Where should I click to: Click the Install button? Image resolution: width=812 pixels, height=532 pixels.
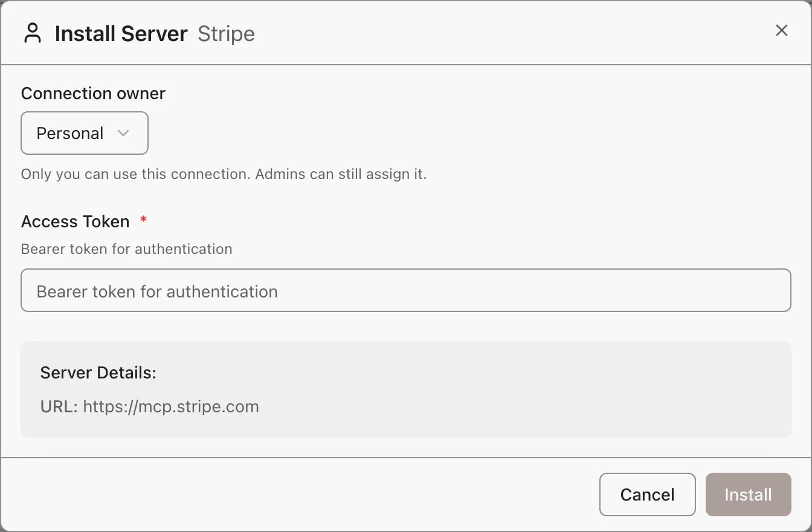[x=748, y=495]
